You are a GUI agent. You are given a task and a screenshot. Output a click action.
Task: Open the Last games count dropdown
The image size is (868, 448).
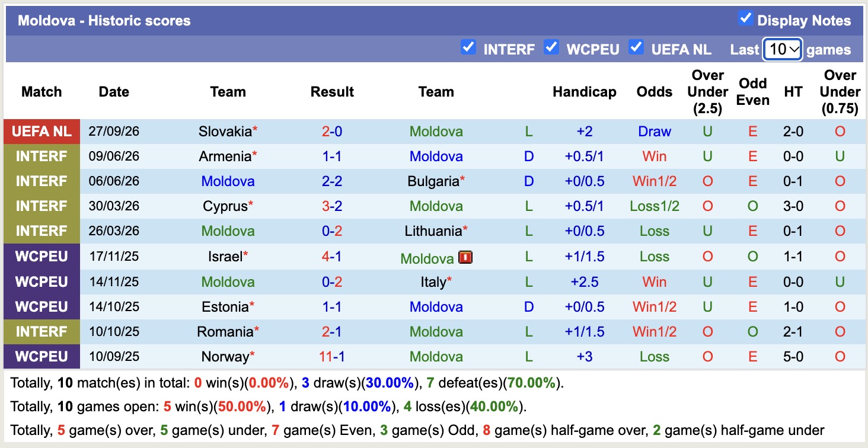click(783, 49)
